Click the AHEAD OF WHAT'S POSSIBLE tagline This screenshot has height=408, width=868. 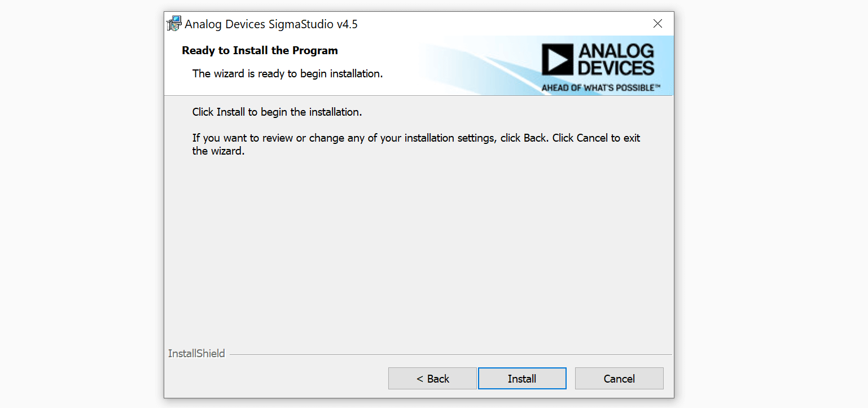pos(600,88)
